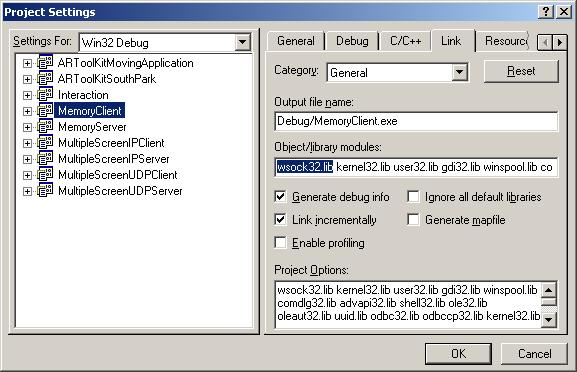Click the Cancel button
The image size is (577, 372).
pyautogui.click(x=534, y=354)
